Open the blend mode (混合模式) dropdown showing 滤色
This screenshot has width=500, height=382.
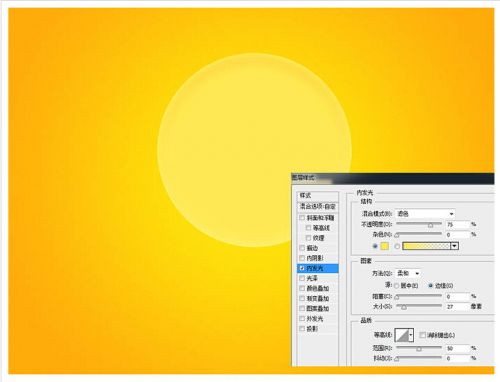pos(425,214)
